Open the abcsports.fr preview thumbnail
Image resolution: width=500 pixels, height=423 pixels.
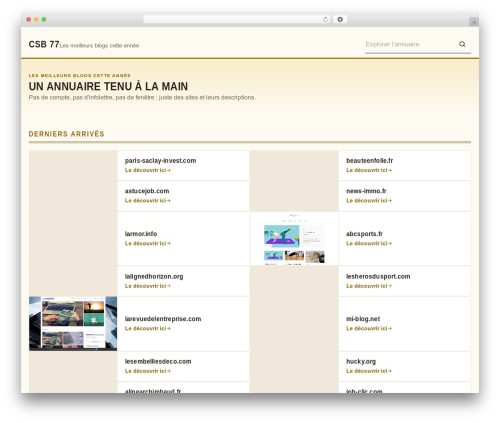pyautogui.click(x=294, y=239)
